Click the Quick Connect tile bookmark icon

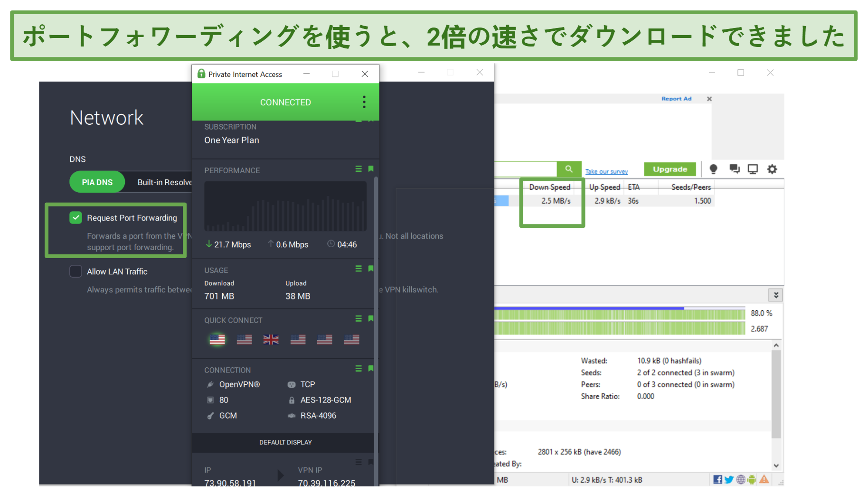[371, 318]
